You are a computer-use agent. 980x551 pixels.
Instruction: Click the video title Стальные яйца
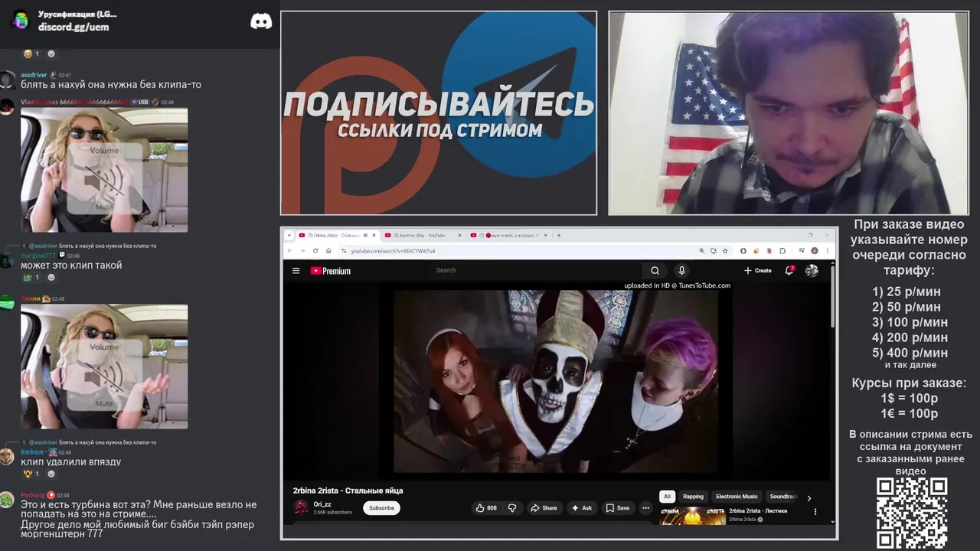tap(348, 491)
